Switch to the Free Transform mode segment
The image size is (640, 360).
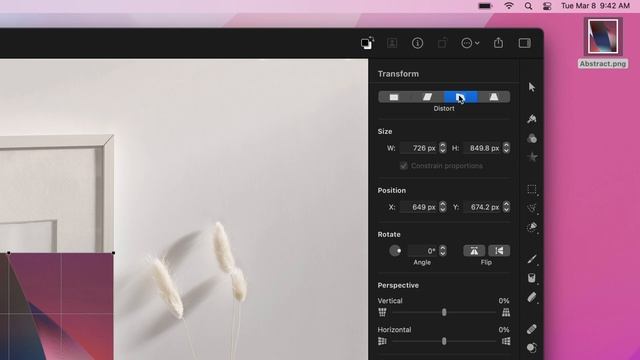[x=394, y=97]
